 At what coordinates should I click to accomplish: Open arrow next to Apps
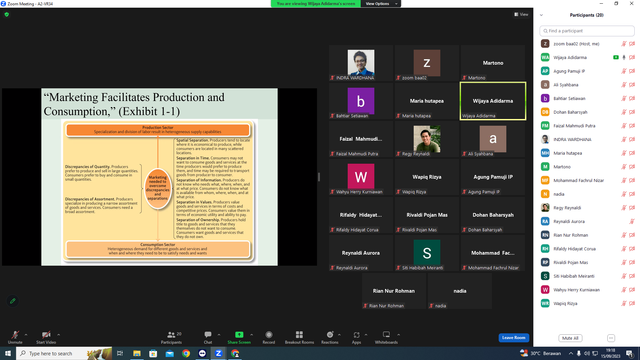[x=366, y=335]
